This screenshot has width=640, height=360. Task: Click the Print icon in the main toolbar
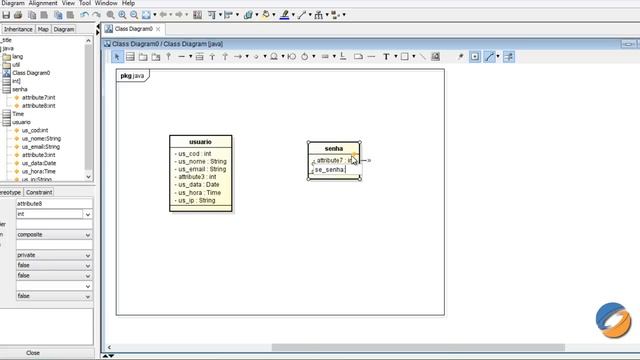tap(18, 15)
